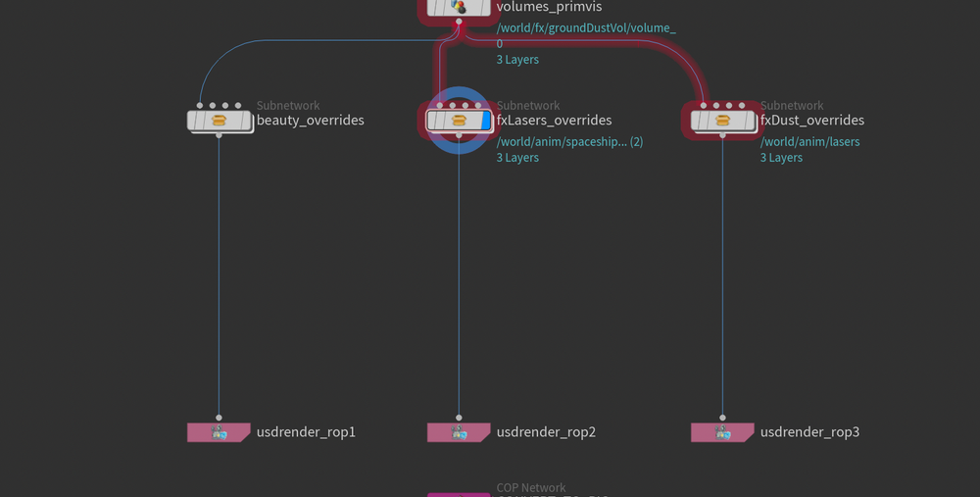Select the fxDust_overrides subnetwork node icon
980x497 pixels.
[x=723, y=121]
